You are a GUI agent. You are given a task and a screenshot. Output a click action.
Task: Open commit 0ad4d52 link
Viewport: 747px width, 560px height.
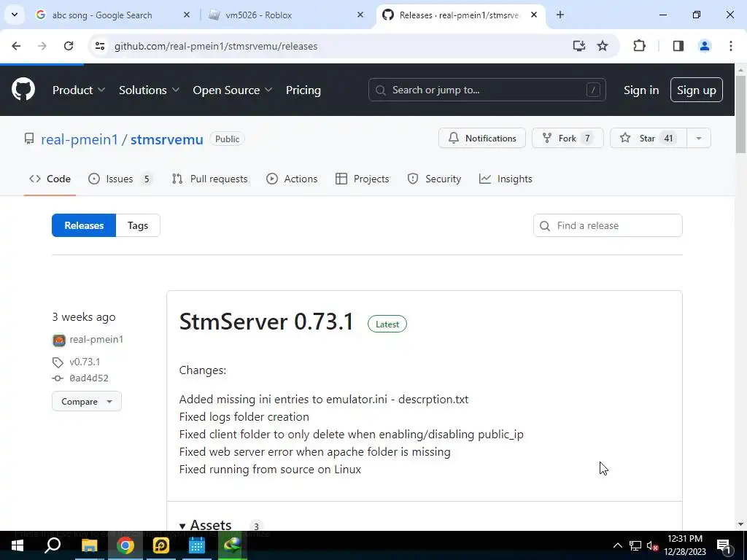(x=88, y=378)
